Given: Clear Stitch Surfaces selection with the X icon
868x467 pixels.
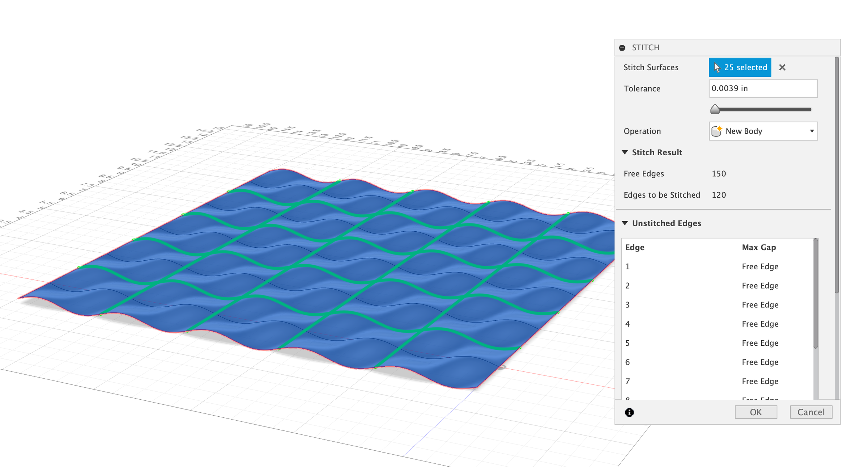Looking at the screenshot, I should 782,67.
